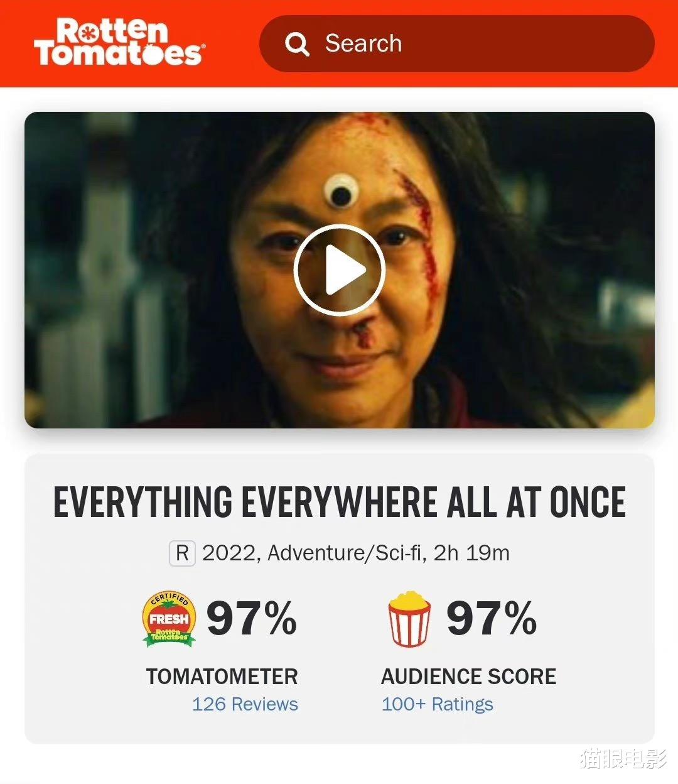Screen dimensions: 678x784
Task: Click the TOMATOMETER label
Action: pyautogui.click(x=222, y=677)
